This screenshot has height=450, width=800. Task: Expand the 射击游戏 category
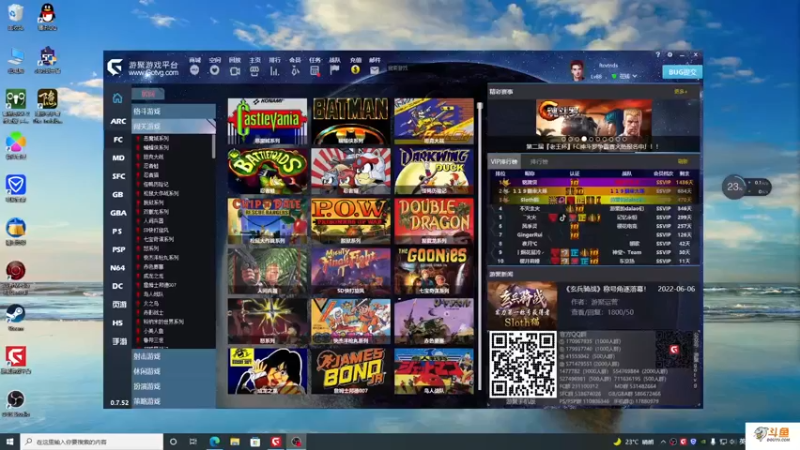click(x=173, y=357)
